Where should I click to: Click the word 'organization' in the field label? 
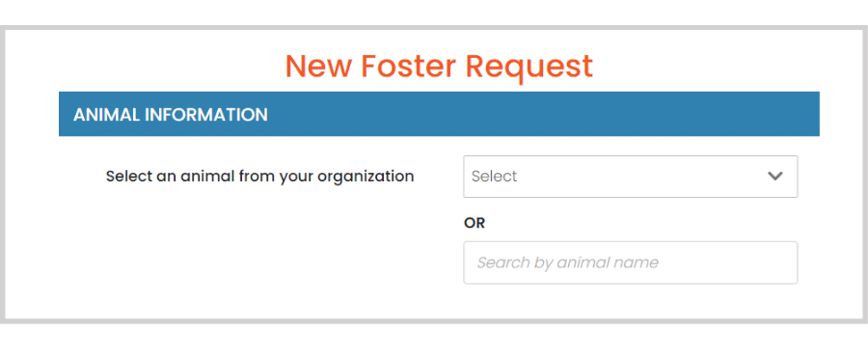pos(366,177)
